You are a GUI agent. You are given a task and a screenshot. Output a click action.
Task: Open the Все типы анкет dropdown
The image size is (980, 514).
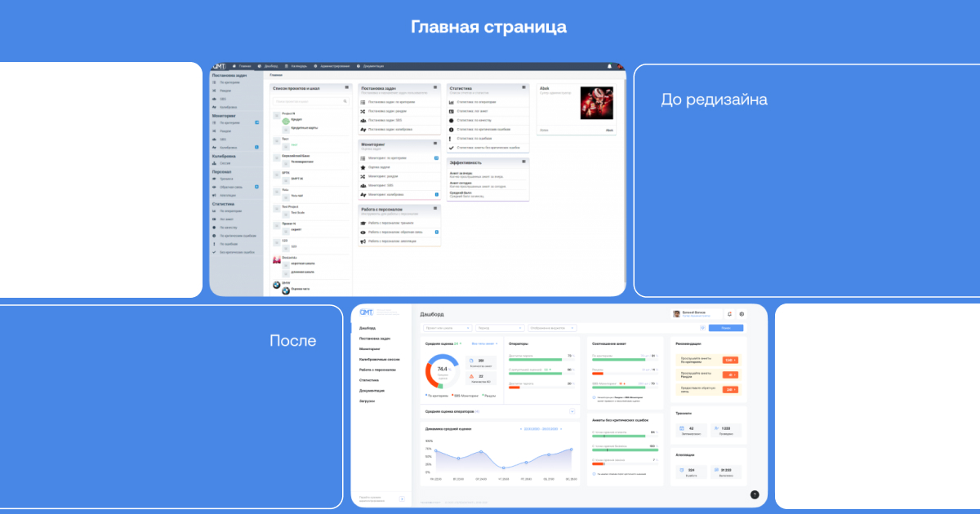485,343
